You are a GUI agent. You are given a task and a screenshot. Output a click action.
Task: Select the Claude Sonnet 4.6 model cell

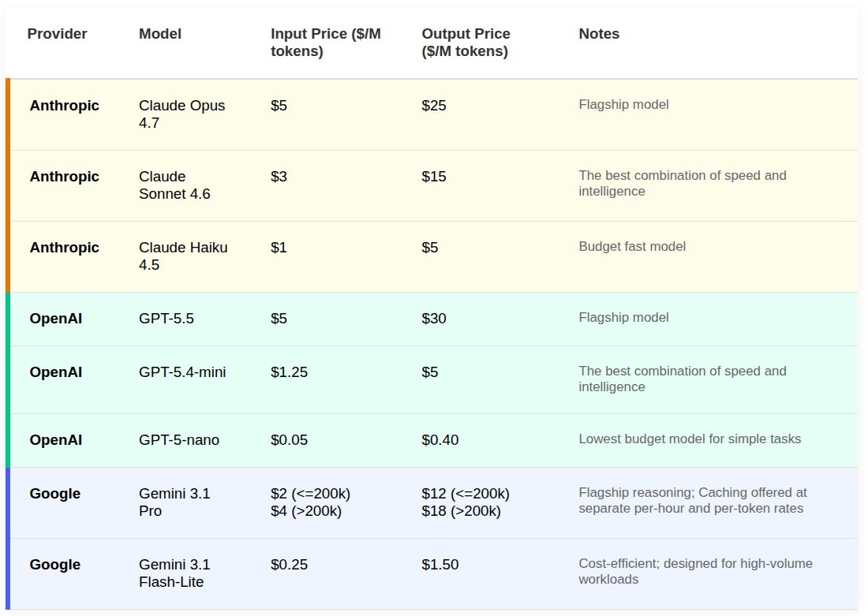(174, 185)
